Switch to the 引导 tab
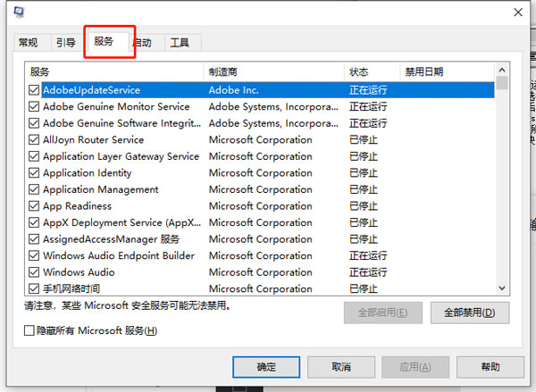536x392 pixels. [x=66, y=43]
